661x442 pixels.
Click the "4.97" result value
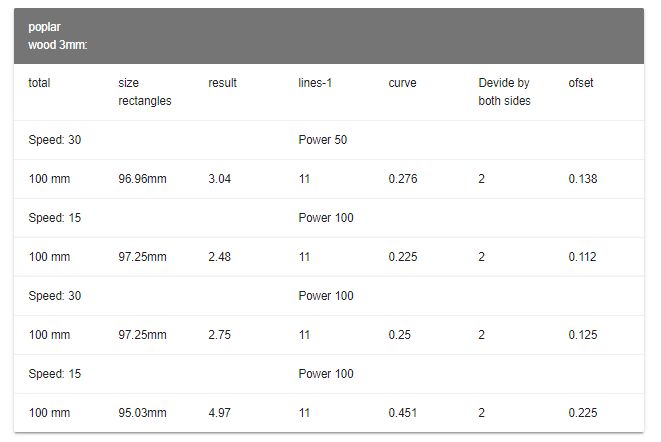[219, 413]
